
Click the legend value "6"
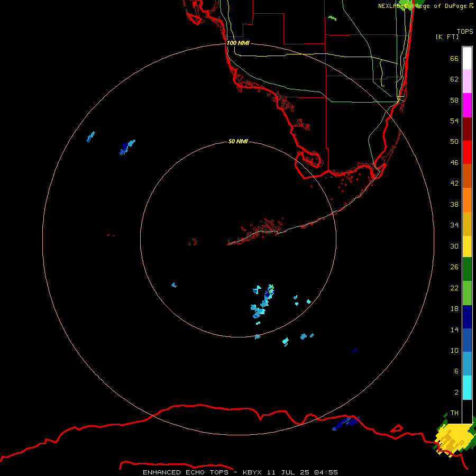[x=456, y=371]
